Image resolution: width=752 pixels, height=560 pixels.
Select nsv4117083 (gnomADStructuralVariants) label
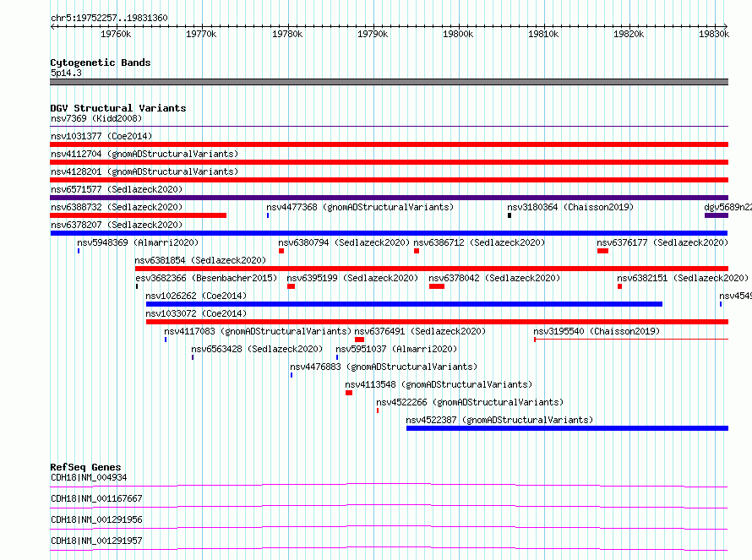258,331
